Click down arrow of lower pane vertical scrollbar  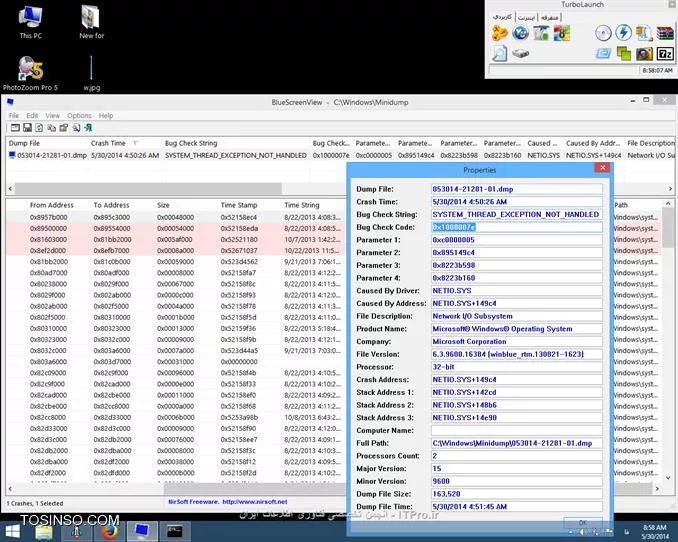[x=668, y=478]
